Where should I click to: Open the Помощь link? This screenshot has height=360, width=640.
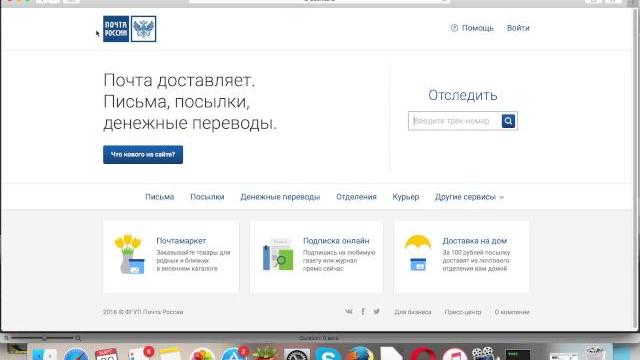[x=478, y=28]
